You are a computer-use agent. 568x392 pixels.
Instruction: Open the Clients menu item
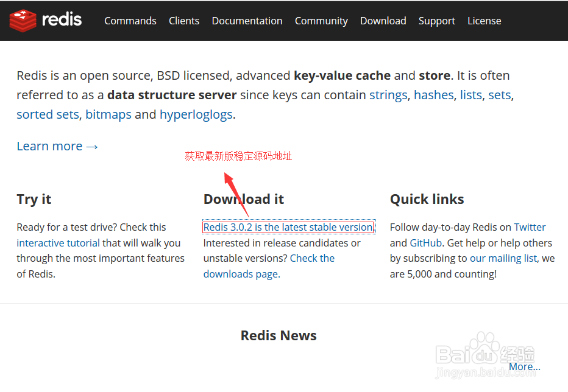184,21
